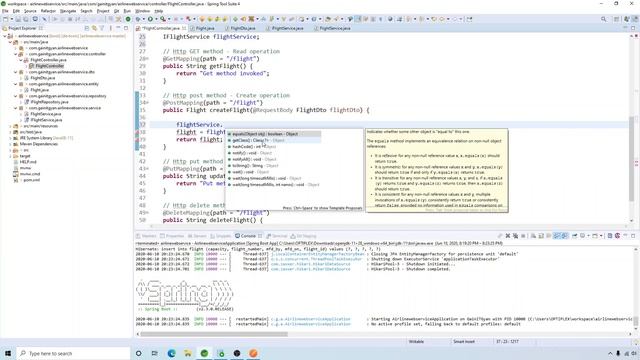Screen dimensions: 640x360
Task: Click the Debug bug icon in the toolbar
Action: (x=138, y=19)
